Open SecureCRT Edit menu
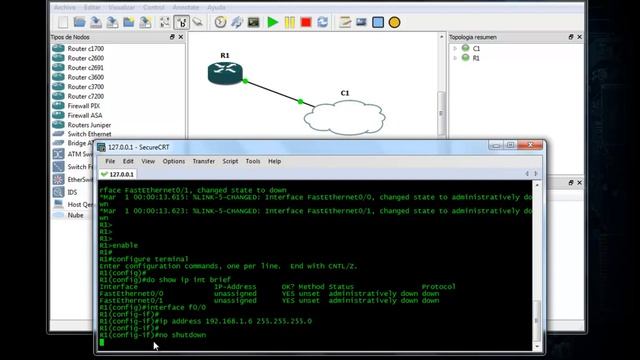Screen dimensions: 640x360 click(x=128, y=161)
